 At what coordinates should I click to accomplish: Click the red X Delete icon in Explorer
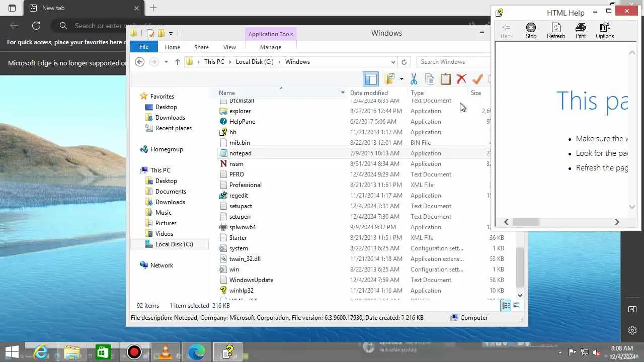(461, 79)
